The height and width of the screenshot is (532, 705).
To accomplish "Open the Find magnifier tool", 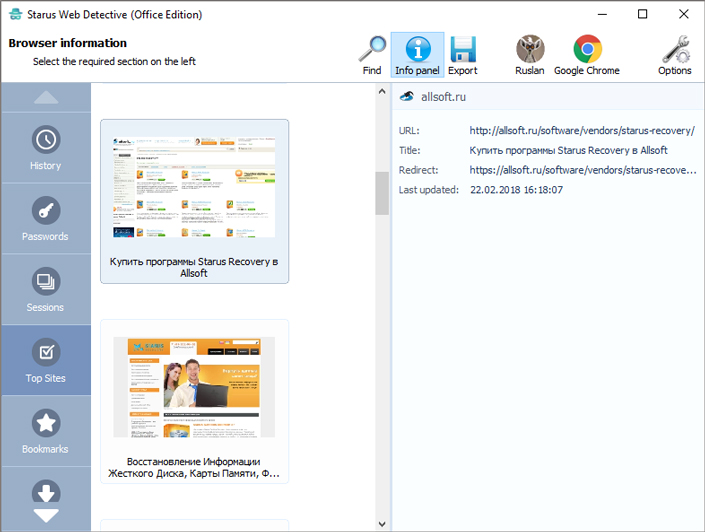I will [x=372, y=55].
